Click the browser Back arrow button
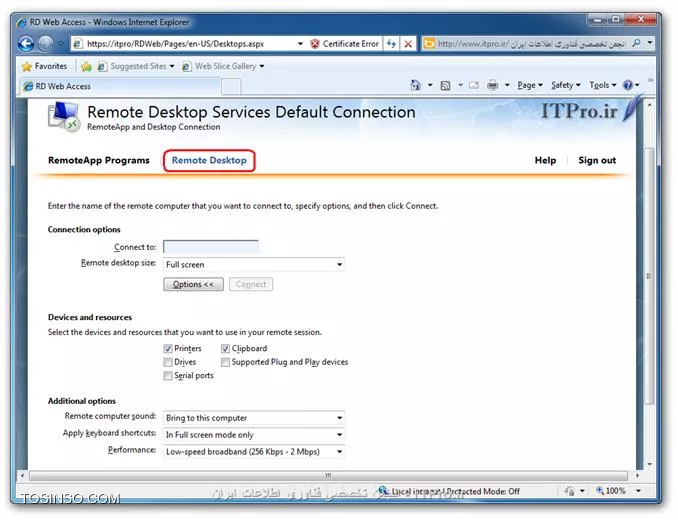 pyautogui.click(x=26, y=44)
